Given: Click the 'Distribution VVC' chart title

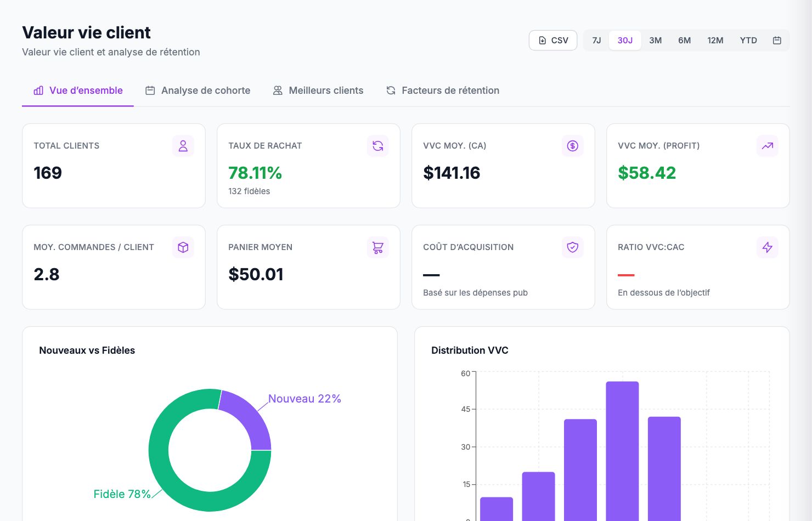Looking at the screenshot, I should 470,350.
